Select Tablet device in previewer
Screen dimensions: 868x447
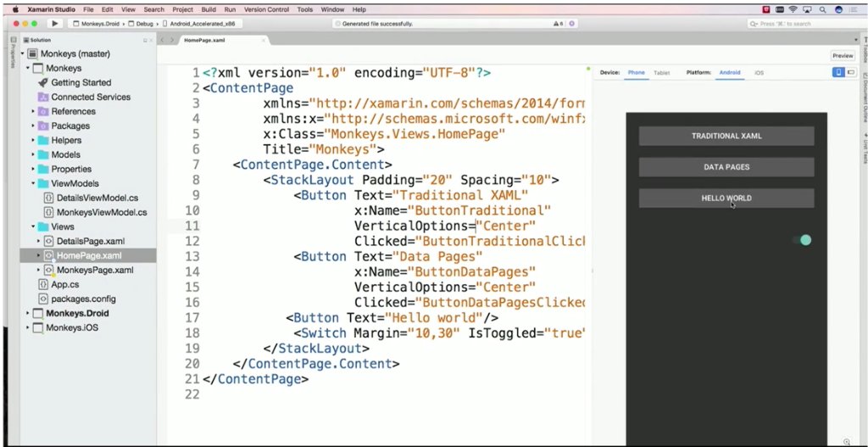(661, 73)
